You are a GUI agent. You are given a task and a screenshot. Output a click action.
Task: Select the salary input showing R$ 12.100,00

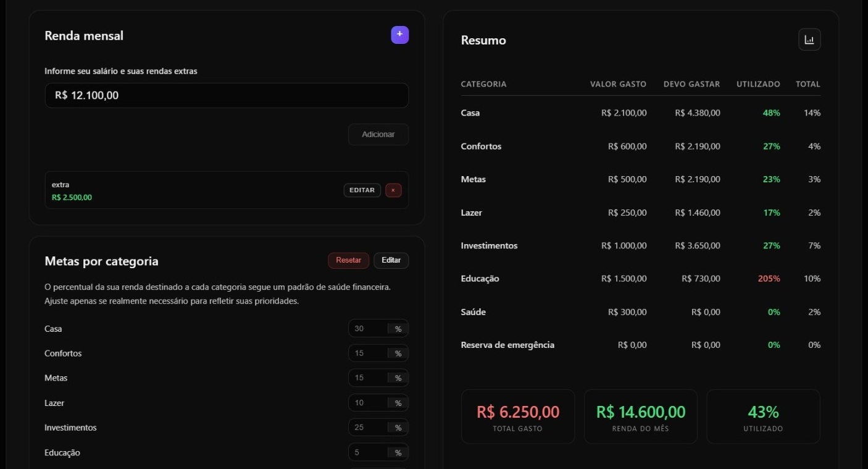point(226,95)
